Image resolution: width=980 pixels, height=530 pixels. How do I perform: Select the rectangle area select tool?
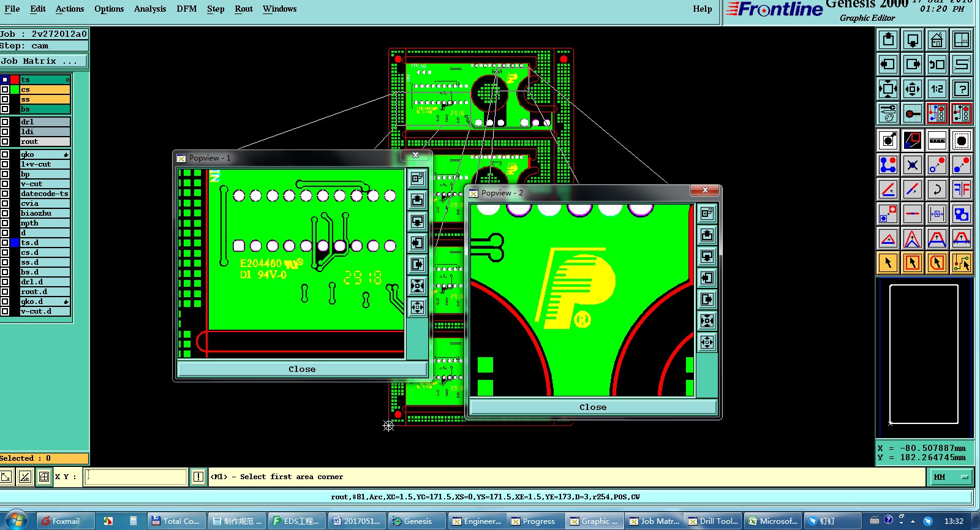pos(913,263)
